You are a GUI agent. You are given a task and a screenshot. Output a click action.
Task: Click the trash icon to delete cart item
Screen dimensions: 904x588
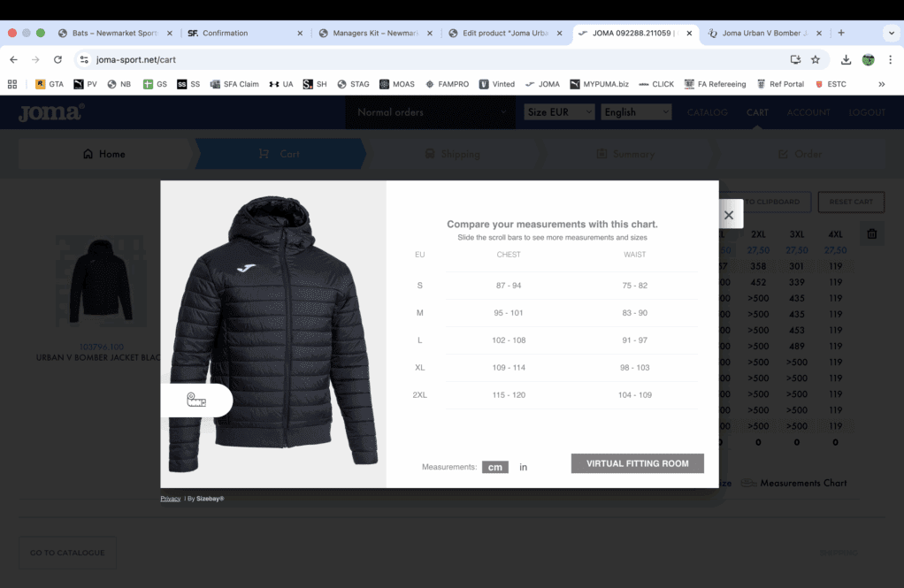[871, 234]
